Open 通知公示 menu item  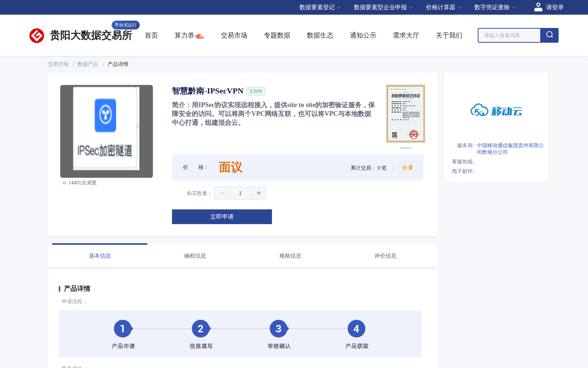tap(363, 35)
